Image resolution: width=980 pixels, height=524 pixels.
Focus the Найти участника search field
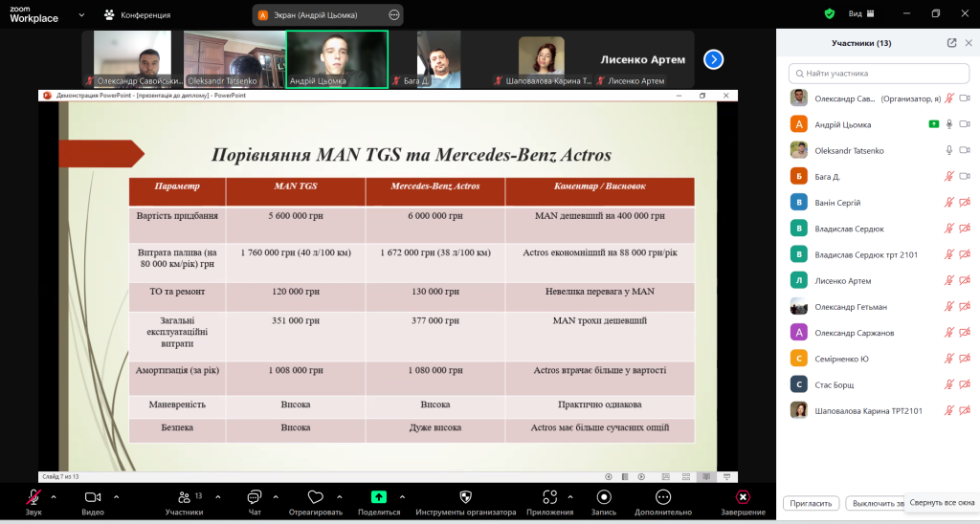[x=879, y=73]
